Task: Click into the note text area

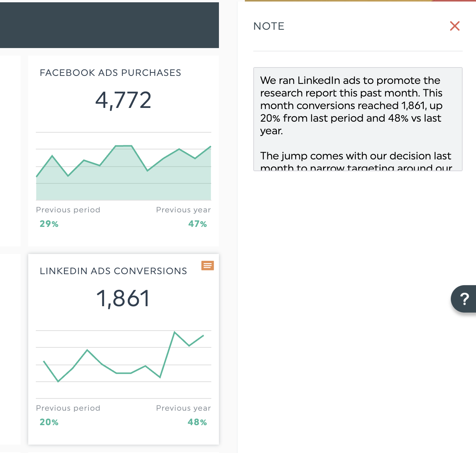Action: pyautogui.click(x=357, y=119)
